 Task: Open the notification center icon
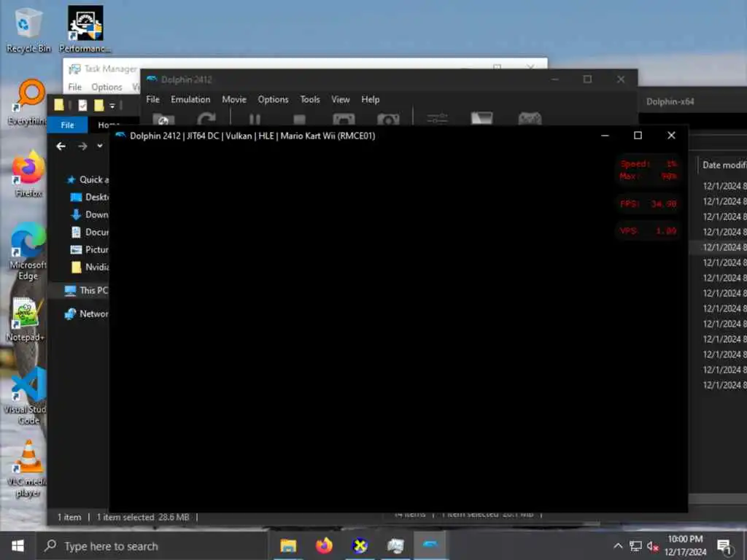[724, 546]
